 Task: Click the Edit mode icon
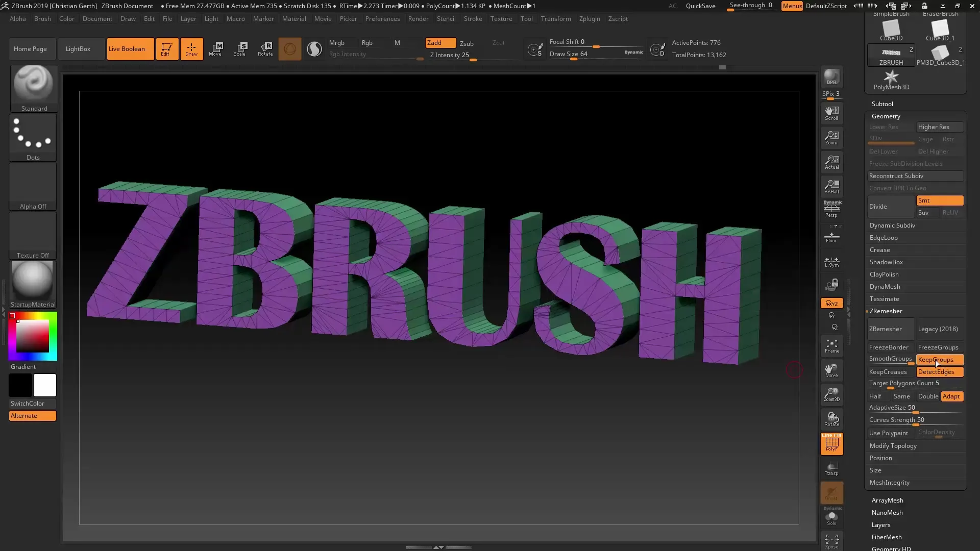pyautogui.click(x=167, y=49)
